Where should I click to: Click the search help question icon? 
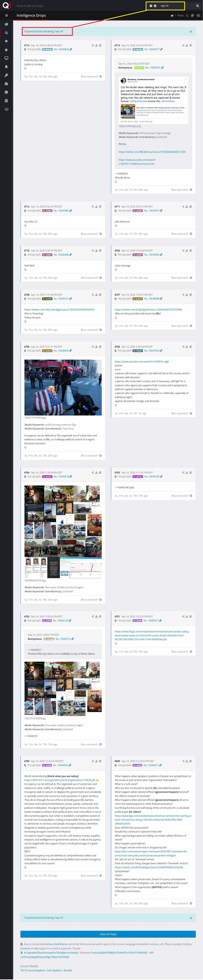point(151,6)
